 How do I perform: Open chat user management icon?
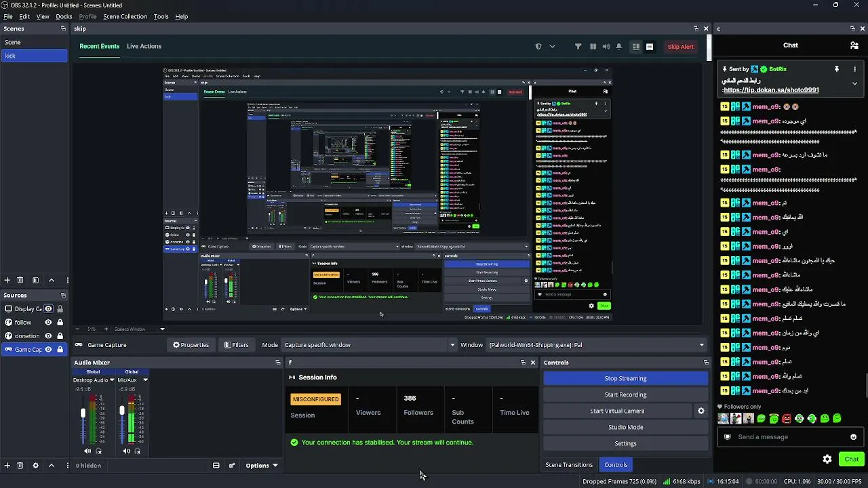[x=854, y=45]
